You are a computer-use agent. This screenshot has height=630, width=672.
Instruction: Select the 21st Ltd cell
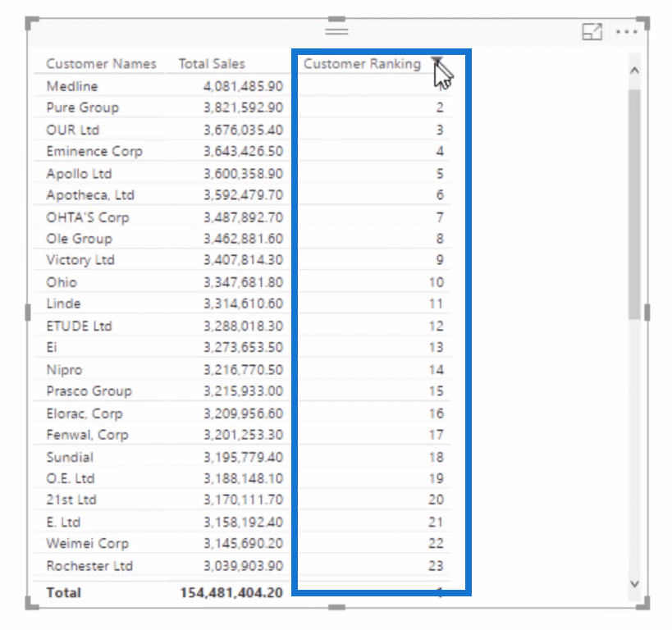pos(71,500)
